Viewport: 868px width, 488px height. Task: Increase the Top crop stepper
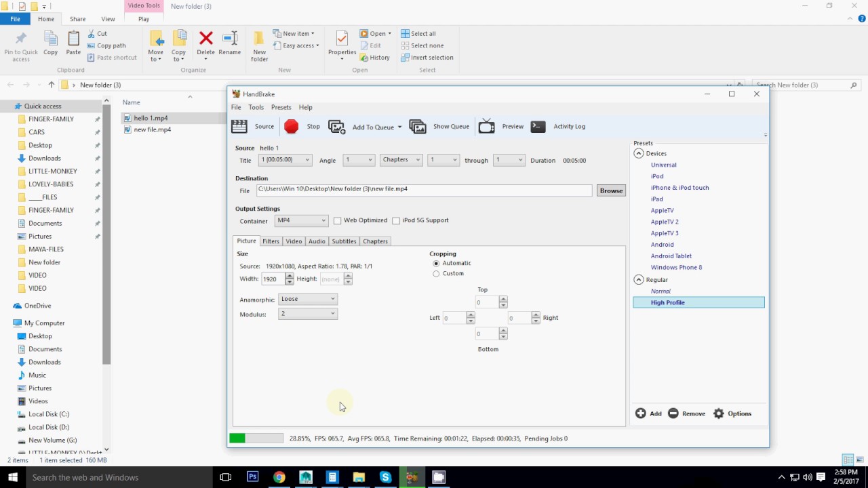click(x=502, y=300)
